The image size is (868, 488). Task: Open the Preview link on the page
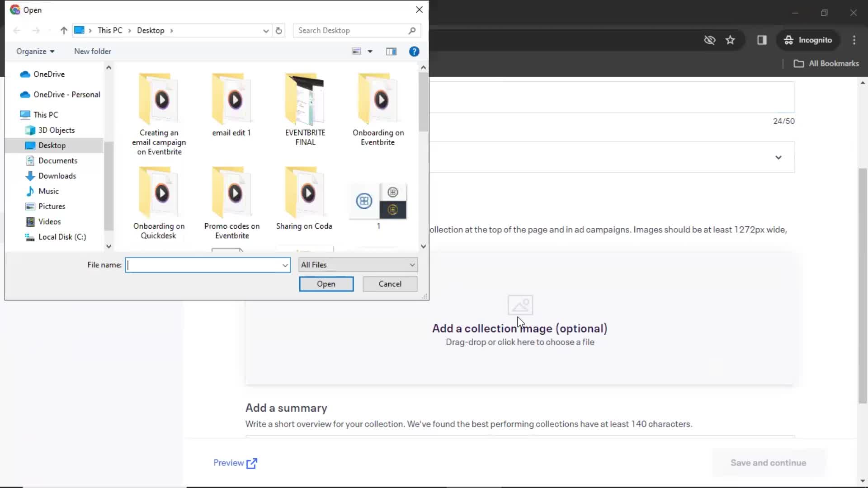point(235,463)
